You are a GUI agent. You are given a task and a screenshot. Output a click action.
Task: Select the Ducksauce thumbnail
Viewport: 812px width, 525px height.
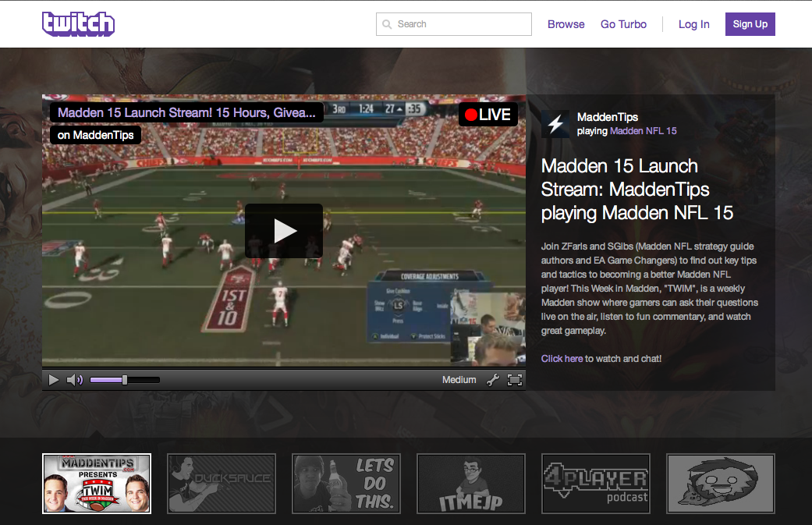(x=222, y=484)
